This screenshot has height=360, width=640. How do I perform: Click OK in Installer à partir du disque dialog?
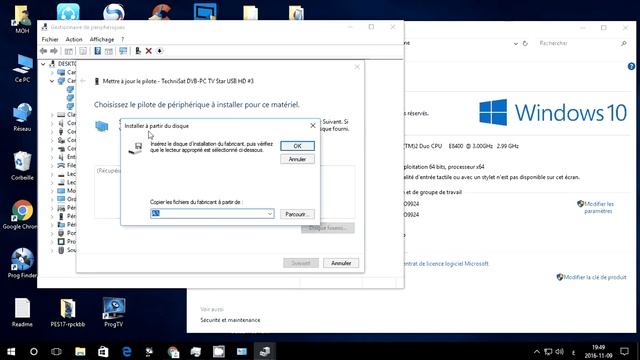(x=297, y=146)
